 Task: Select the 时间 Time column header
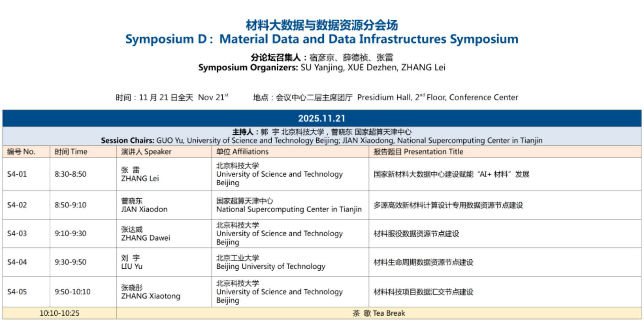tap(71, 152)
